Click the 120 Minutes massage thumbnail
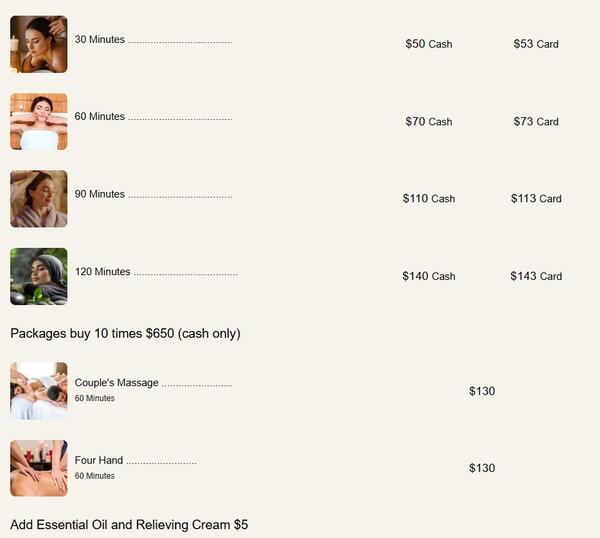Viewport: 600px width, 538px height. (38, 276)
